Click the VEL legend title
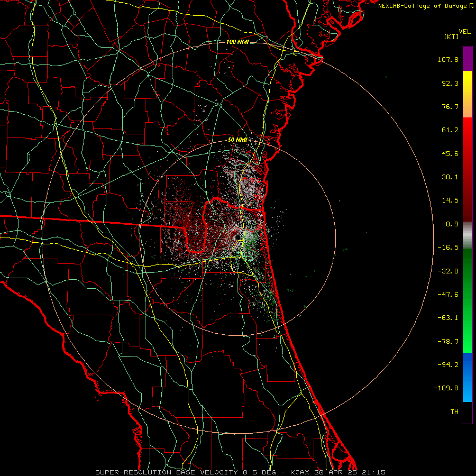This screenshot has height=476, width=476. coord(464,32)
